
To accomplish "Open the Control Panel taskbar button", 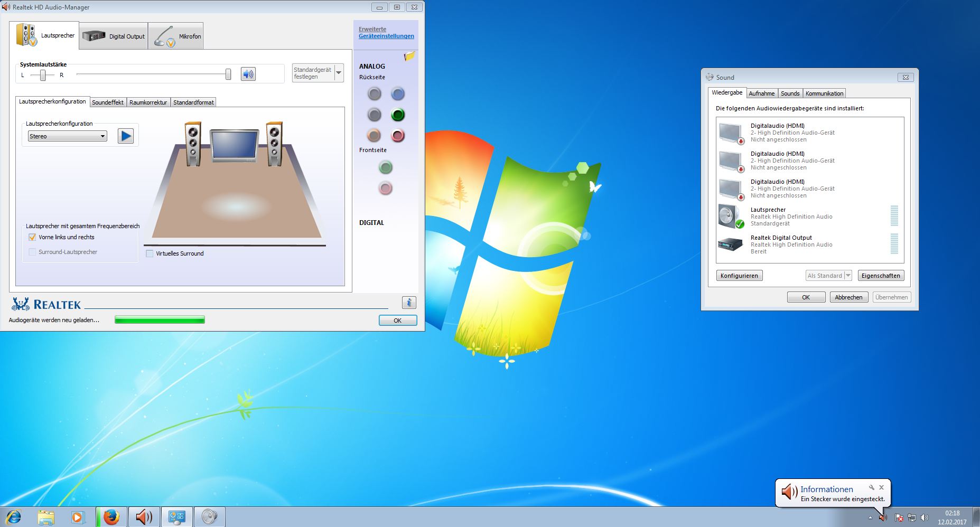I will pyautogui.click(x=176, y=517).
